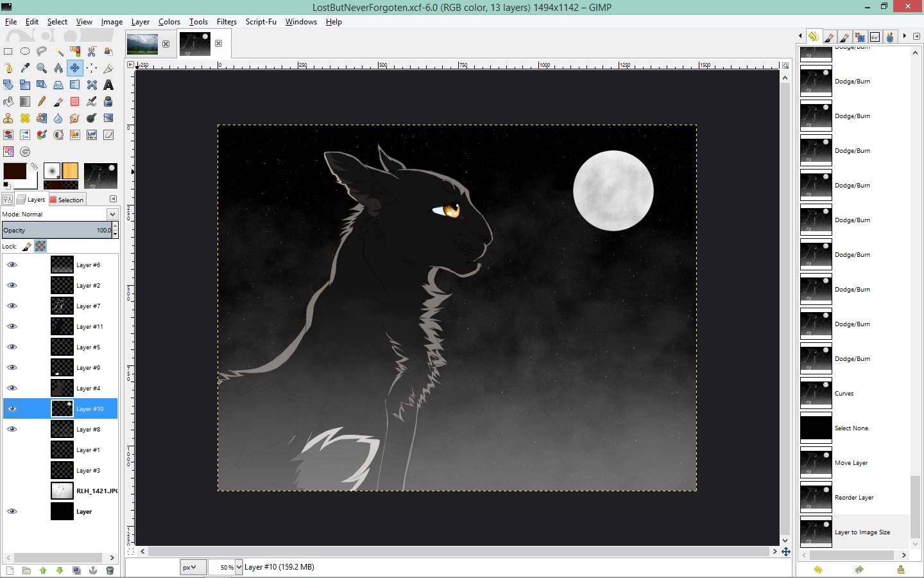Viewport: 924px width, 578px height.
Task: Hide Layer #9 using its eye icon
Action: coord(12,367)
